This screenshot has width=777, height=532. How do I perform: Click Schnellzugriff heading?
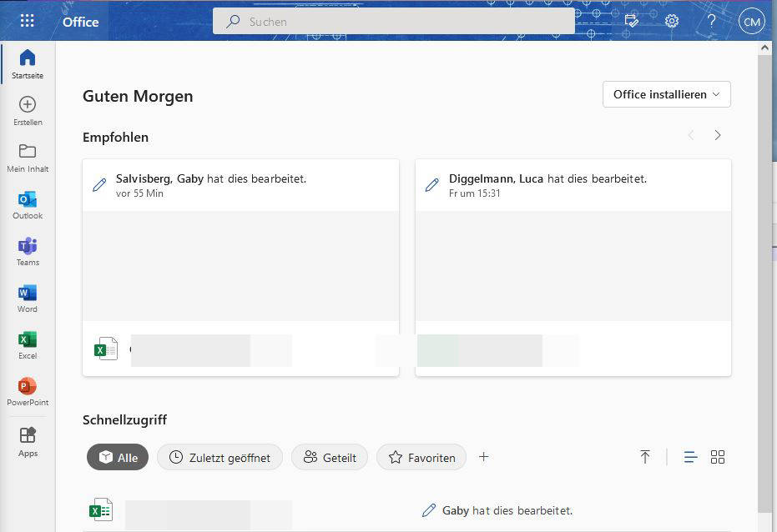pos(125,420)
